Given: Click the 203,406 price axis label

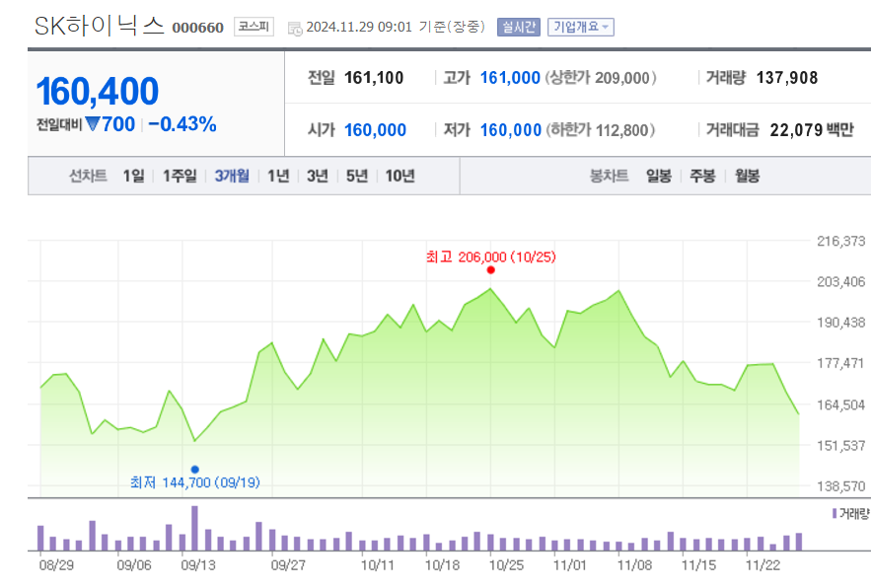Looking at the screenshot, I should click(x=841, y=282).
